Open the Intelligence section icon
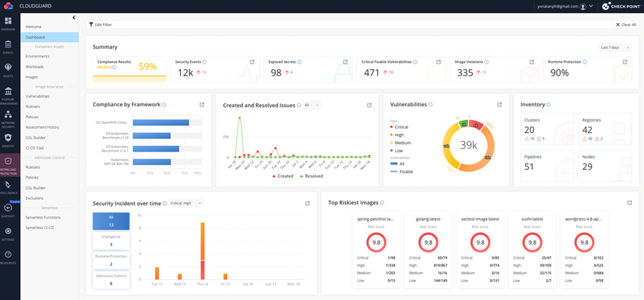 [x=10, y=187]
